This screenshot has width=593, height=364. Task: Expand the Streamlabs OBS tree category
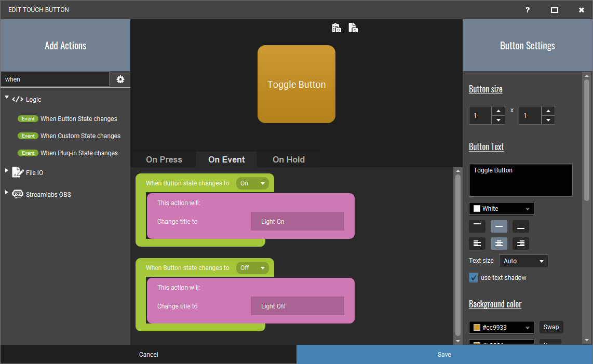tap(6, 193)
